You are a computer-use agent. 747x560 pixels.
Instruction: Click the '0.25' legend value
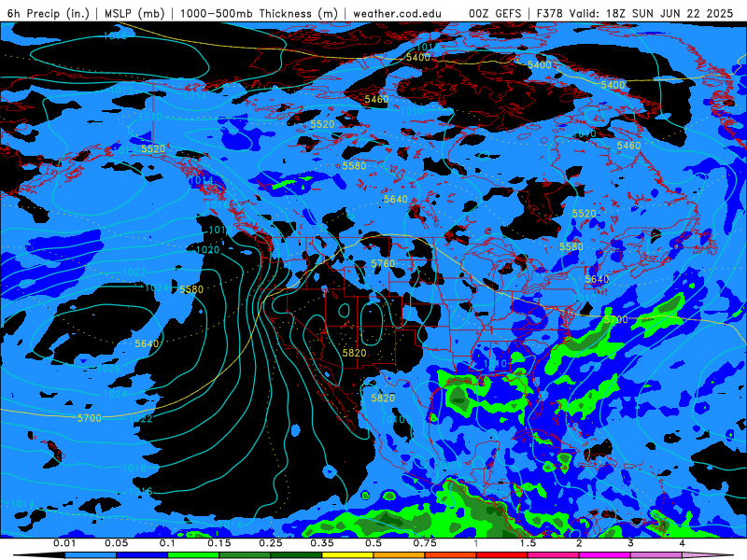(271, 543)
